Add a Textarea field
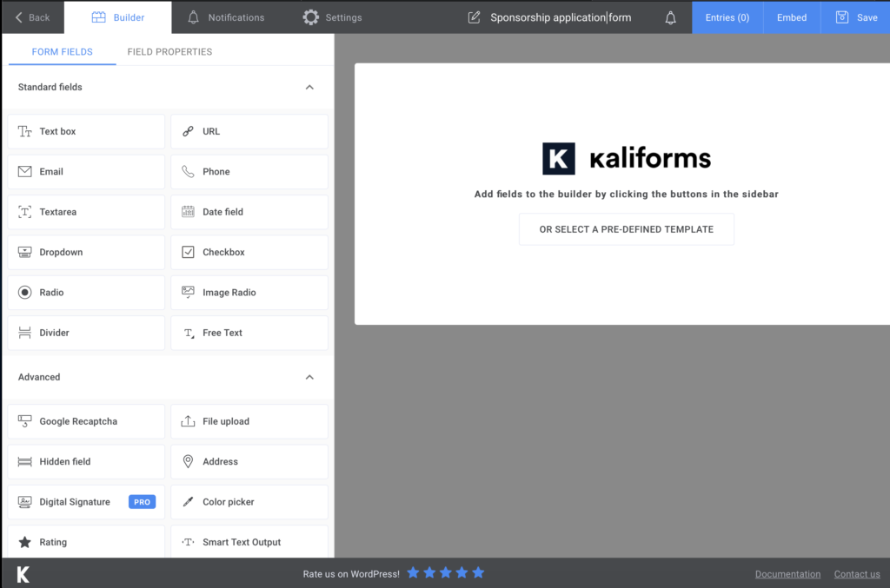Image resolution: width=890 pixels, height=588 pixels. point(86,212)
